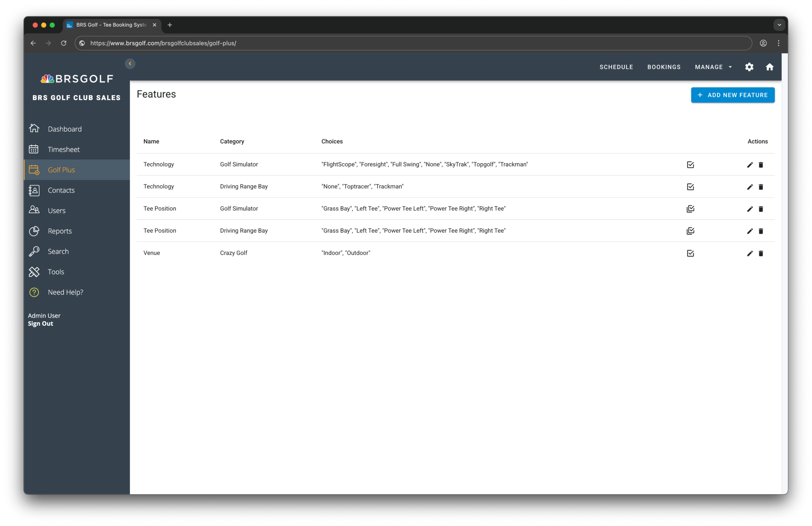Toggle multi-select checkbox for Tee Position Golf Simulator
The width and height of the screenshot is (812, 526).
690,209
